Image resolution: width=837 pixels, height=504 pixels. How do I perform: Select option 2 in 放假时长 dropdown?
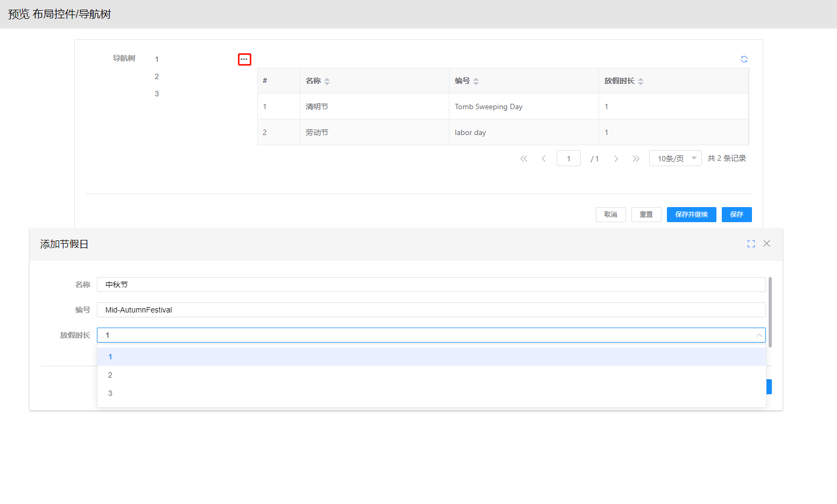pyautogui.click(x=110, y=375)
